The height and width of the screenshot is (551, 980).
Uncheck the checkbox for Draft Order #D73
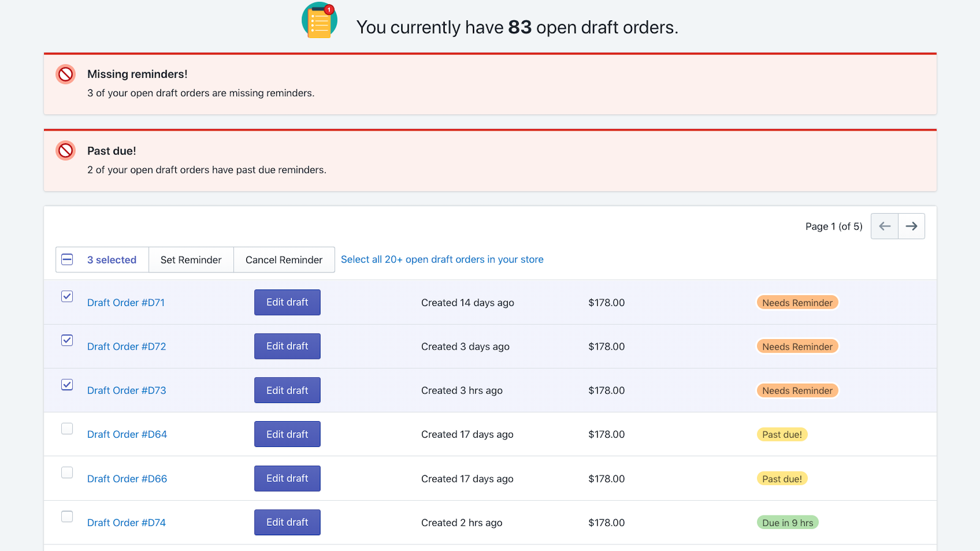point(67,384)
